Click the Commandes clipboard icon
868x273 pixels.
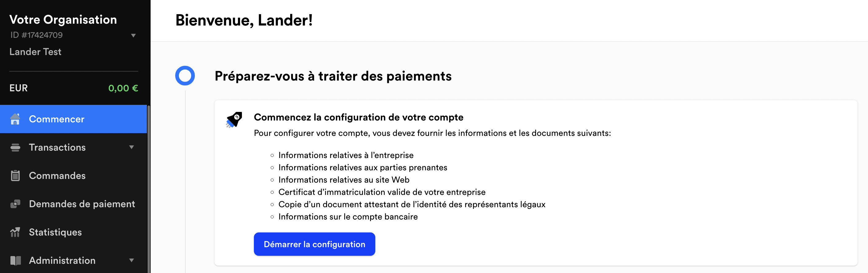[15, 176]
